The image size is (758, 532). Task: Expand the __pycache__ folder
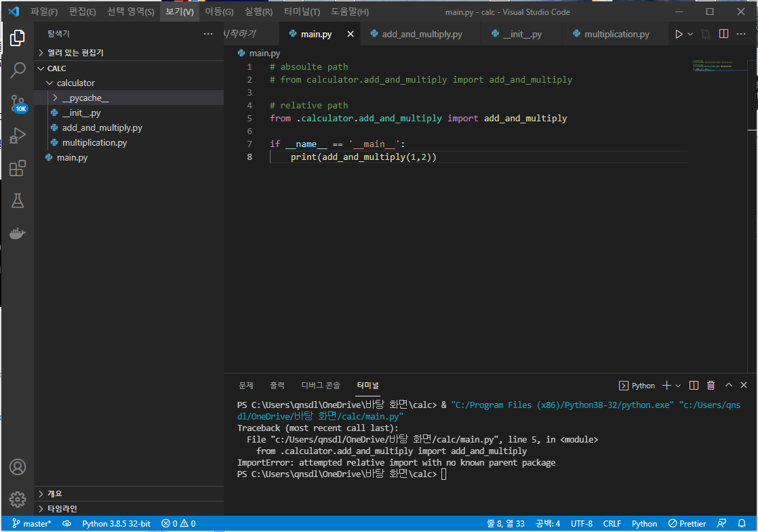tap(129, 98)
